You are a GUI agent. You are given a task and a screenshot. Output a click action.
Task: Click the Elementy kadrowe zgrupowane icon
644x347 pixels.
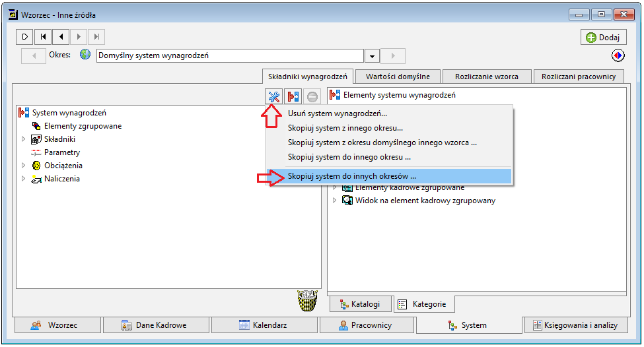347,188
